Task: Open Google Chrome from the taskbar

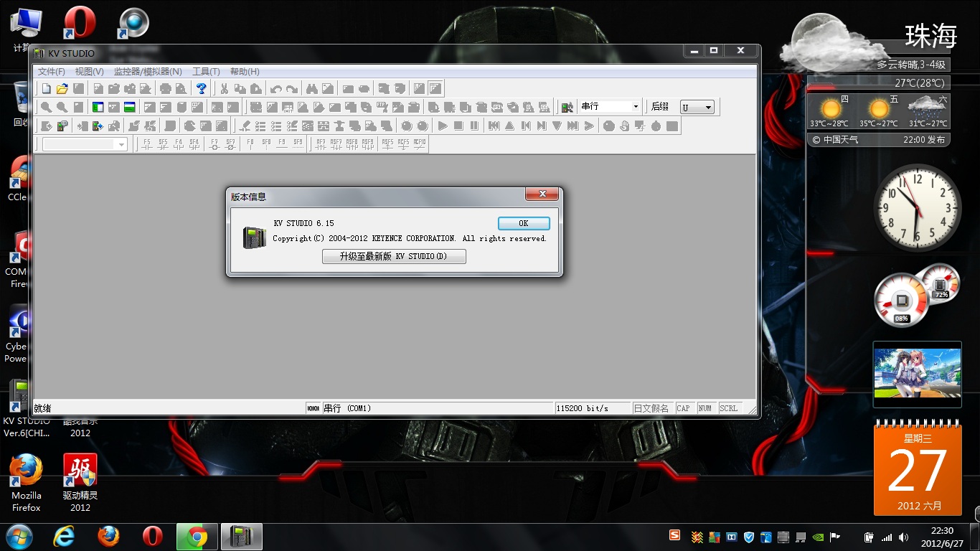Action: (197, 537)
